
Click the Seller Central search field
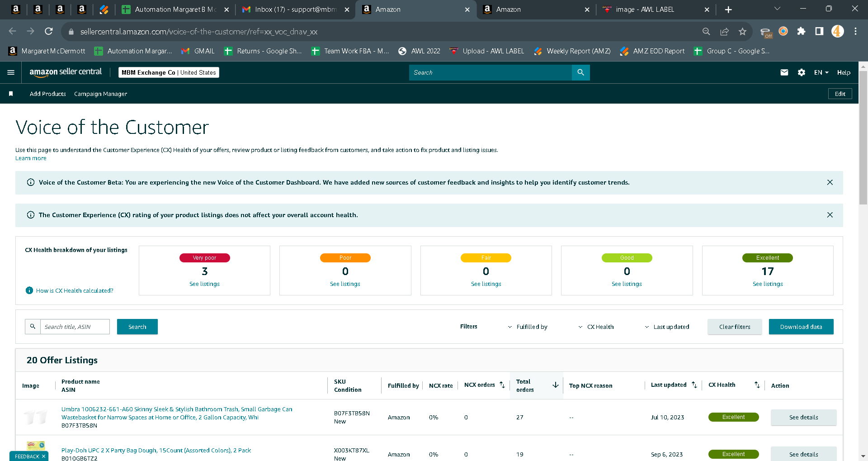tap(491, 72)
